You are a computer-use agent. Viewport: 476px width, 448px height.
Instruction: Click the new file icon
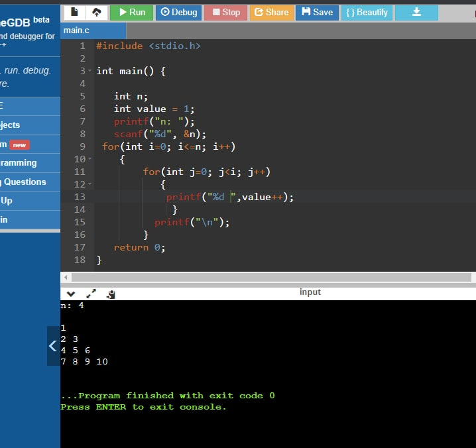(74, 13)
